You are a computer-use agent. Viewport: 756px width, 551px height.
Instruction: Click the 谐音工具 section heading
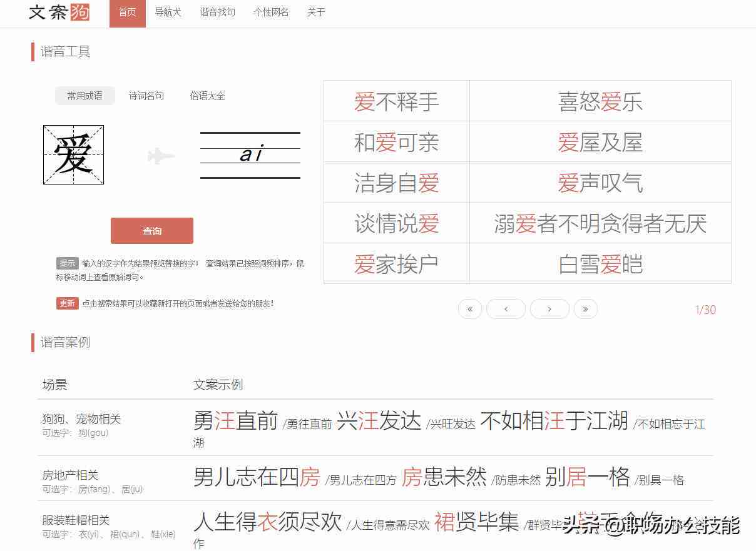(66, 52)
